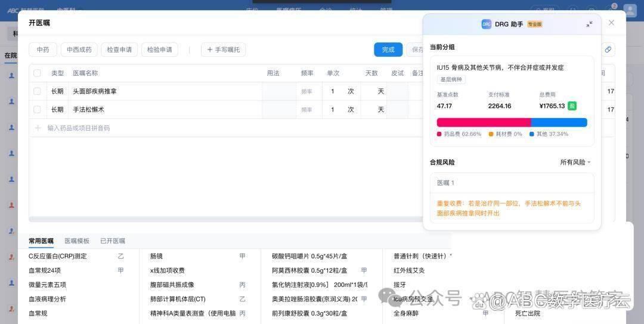This screenshot has width=644, height=324.
Task: Check the 手法松懈术 order row
Action: pos(37,110)
